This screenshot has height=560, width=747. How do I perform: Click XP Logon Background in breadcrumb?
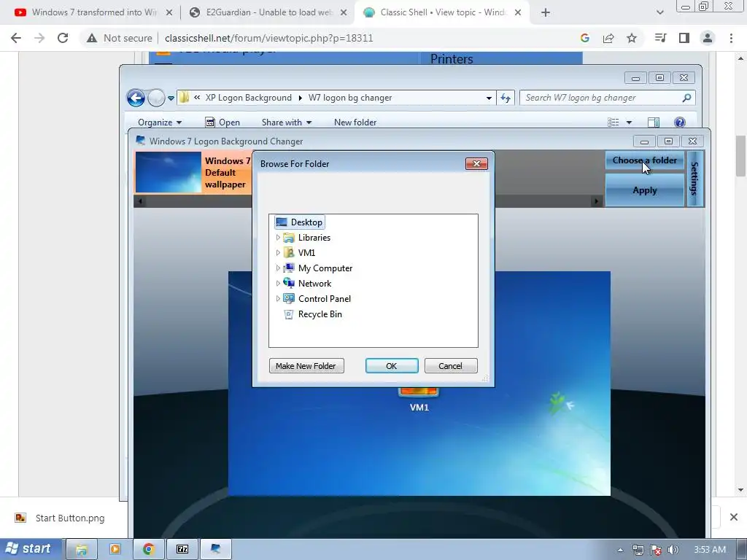(x=248, y=98)
